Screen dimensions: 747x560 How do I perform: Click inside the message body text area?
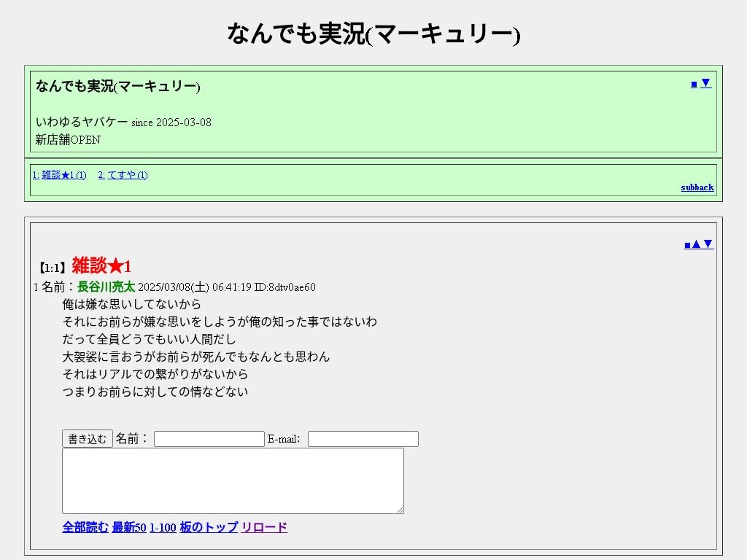click(x=233, y=481)
